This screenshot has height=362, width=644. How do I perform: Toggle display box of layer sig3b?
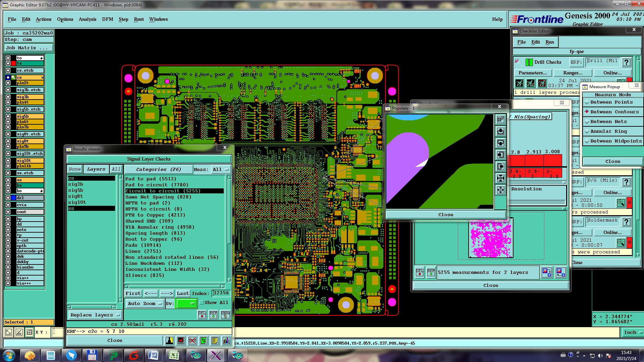pyautogui.click(x=8, y=97)
